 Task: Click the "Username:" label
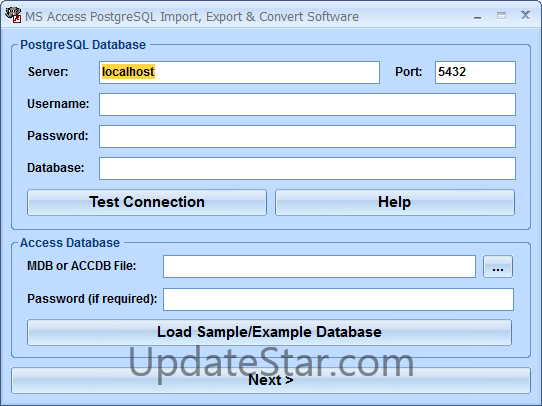[58, 104]
